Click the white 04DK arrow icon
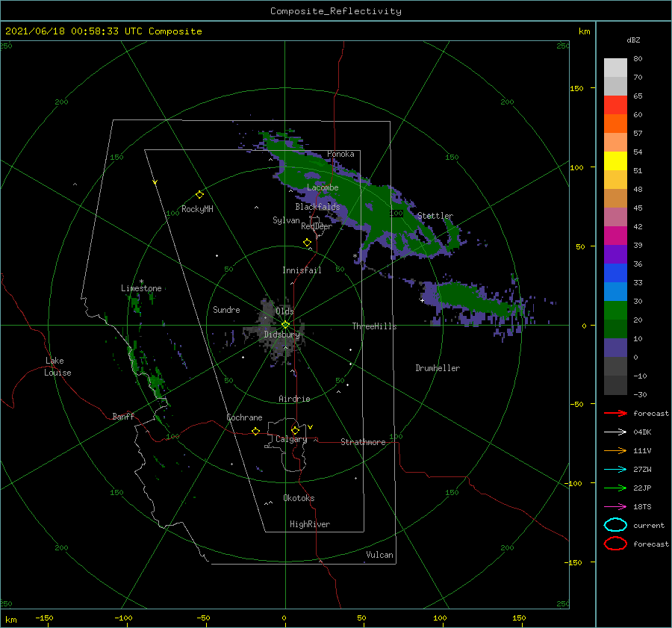672x628 pixels. [615, 432]
